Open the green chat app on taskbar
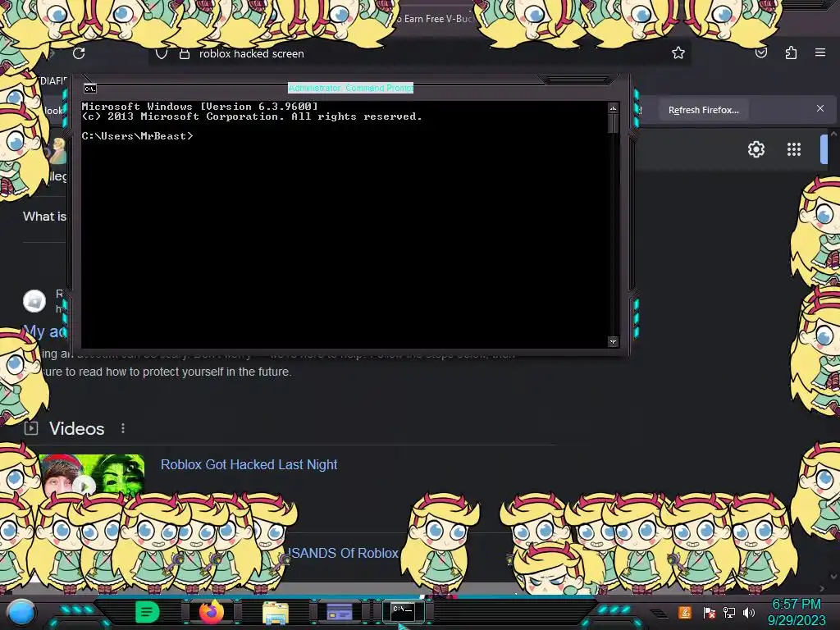This screenshot has width=840, height=630. coord(147,612)
